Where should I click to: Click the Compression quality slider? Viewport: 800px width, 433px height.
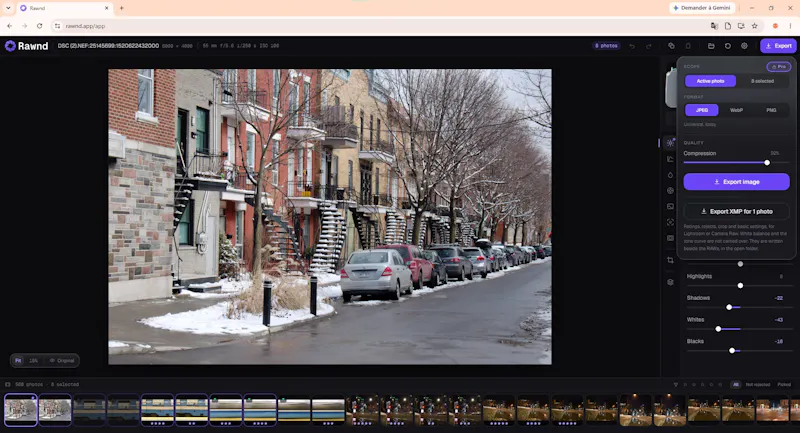tap(736, 163)
